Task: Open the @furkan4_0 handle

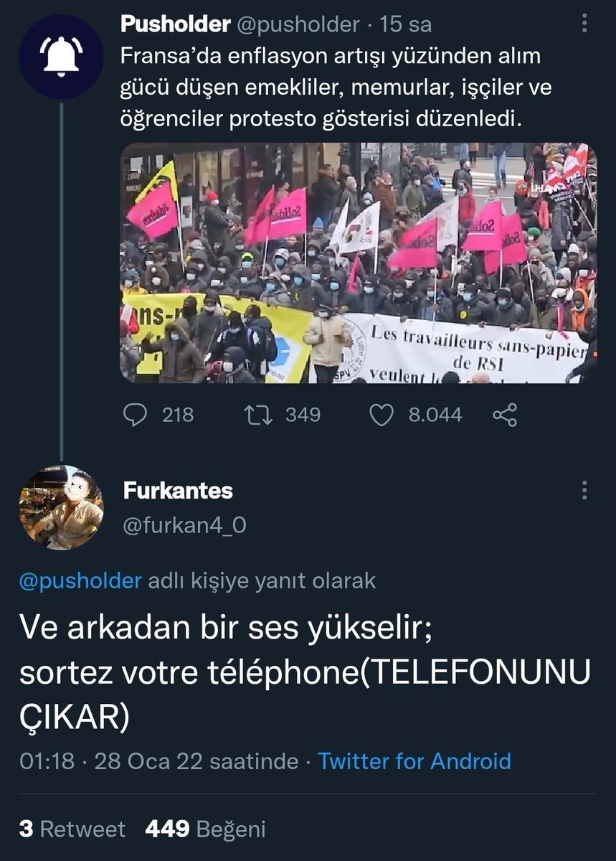Action: [x=184, y=526]
